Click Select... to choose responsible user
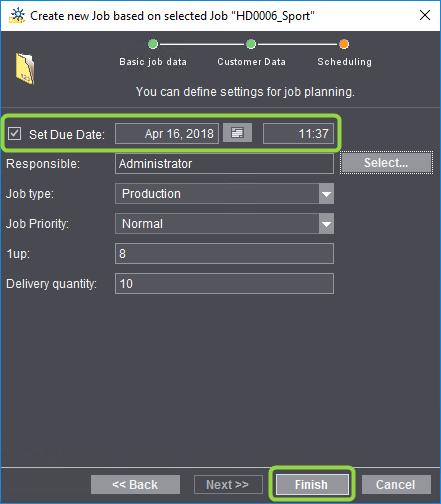Screen dimensions: 441x504 click(x=386, y=163)
